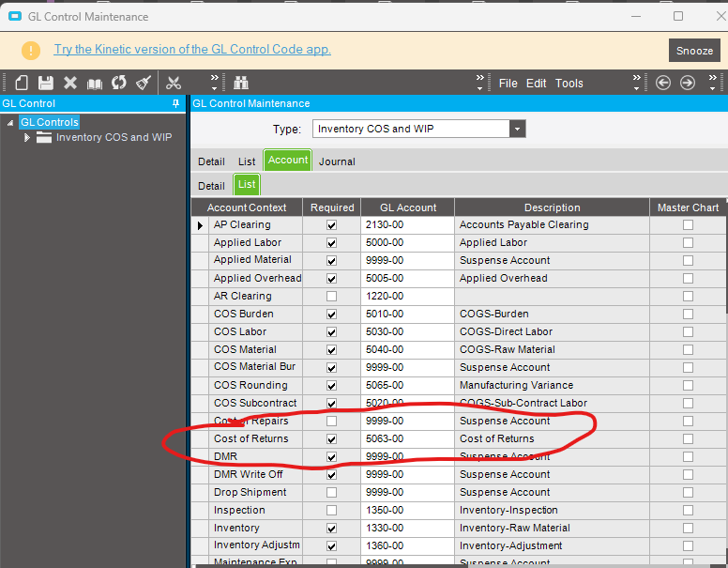Open the Type dropdown arrow

tap(517, 129)
